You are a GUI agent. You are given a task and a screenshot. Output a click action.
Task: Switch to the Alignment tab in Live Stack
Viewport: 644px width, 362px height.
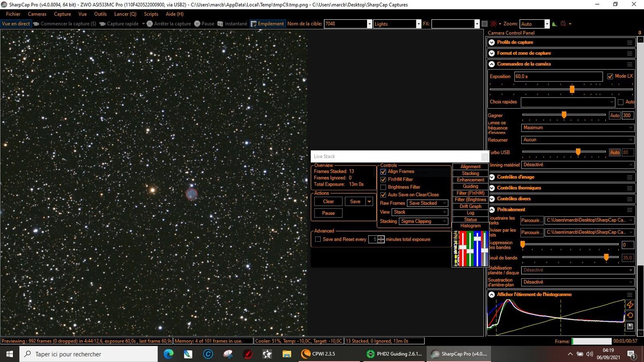pos(471,167)
